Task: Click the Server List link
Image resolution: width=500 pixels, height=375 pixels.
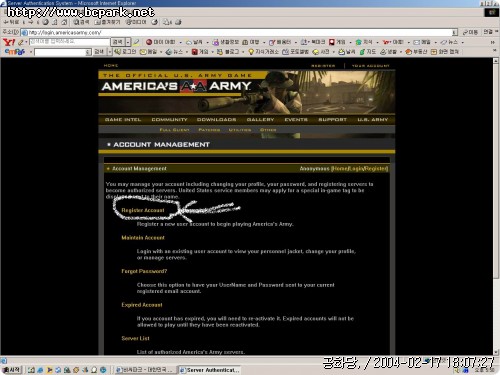Action: click(x=135, y=338)
